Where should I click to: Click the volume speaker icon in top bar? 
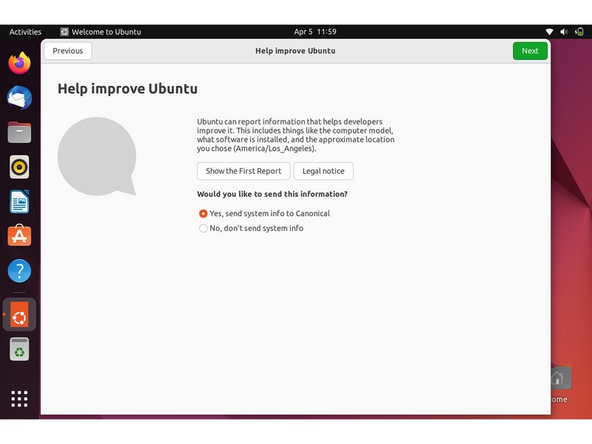[x=564, y=32]
